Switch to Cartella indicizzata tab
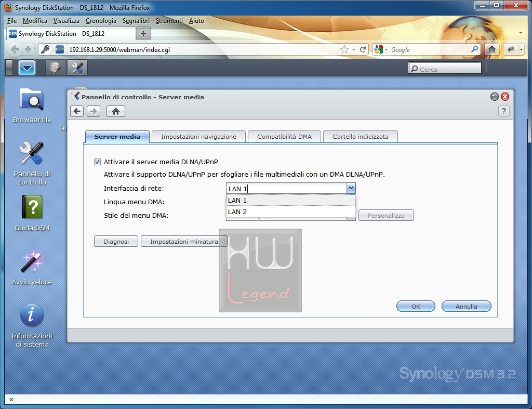 click(361, 137)
